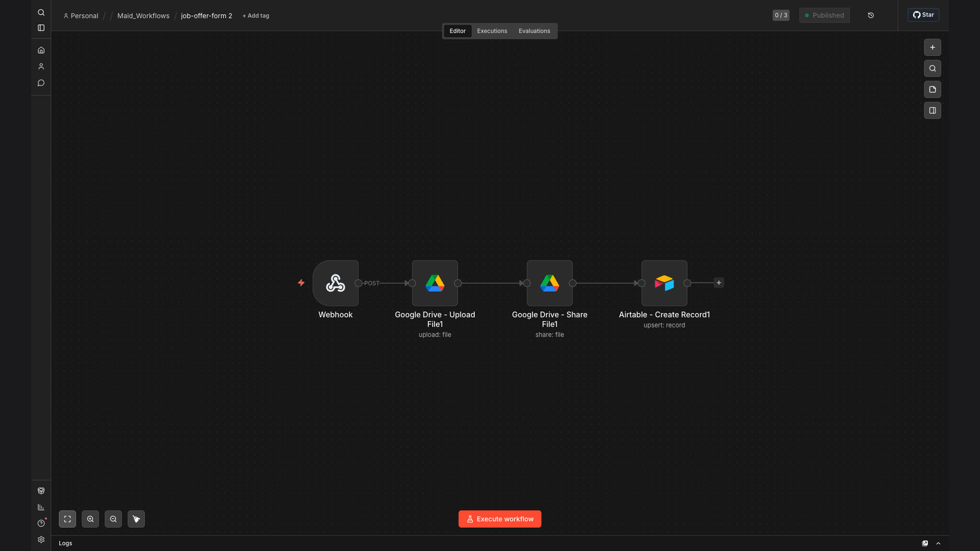Click job-offer-form 2 workflow name
Image resolution: width=980 pixels, height=551 pixels.
pos(207,16)
